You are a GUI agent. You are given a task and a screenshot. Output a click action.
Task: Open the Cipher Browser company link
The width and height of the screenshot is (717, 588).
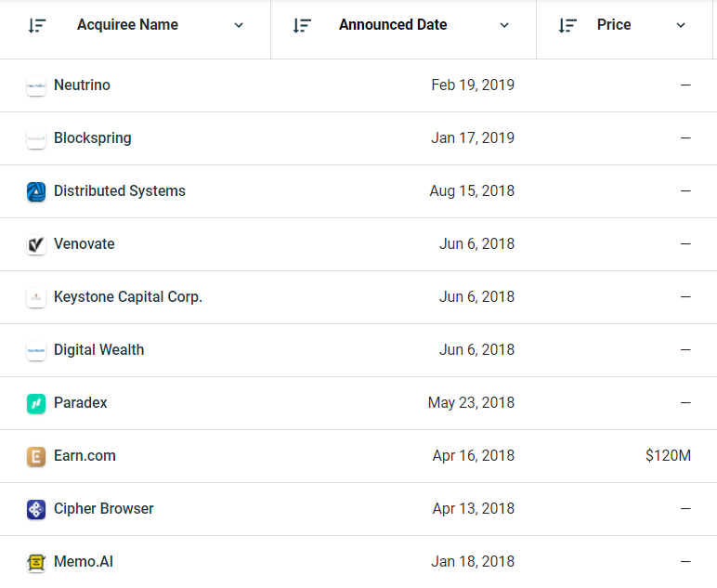[x=104, y=508]
